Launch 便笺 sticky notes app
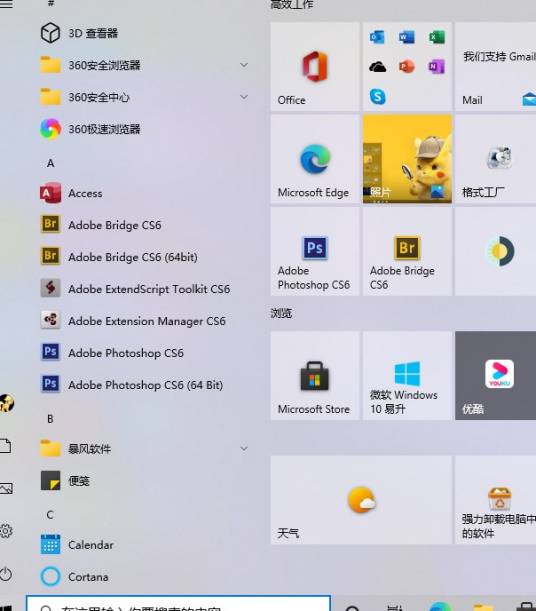536x611 pixels. (x=145, y=480)
